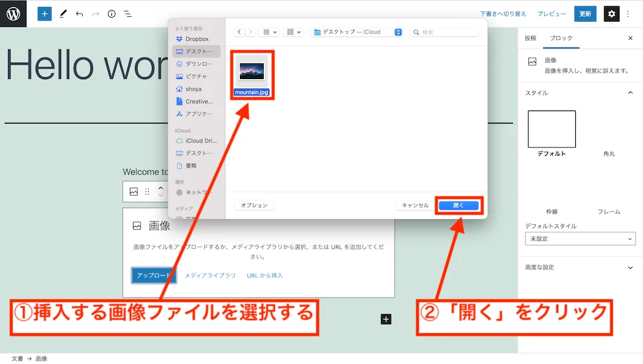
Task: Select the 角丸 rounded image style
Action: pos(608,129)
